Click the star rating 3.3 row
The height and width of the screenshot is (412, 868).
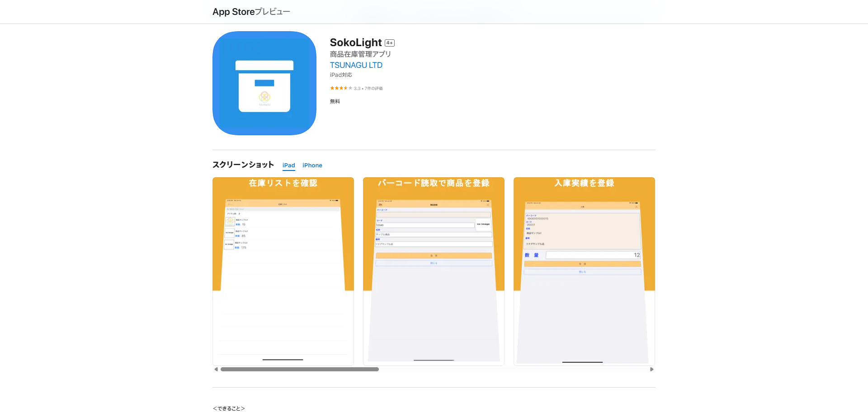tap(356, 88)
